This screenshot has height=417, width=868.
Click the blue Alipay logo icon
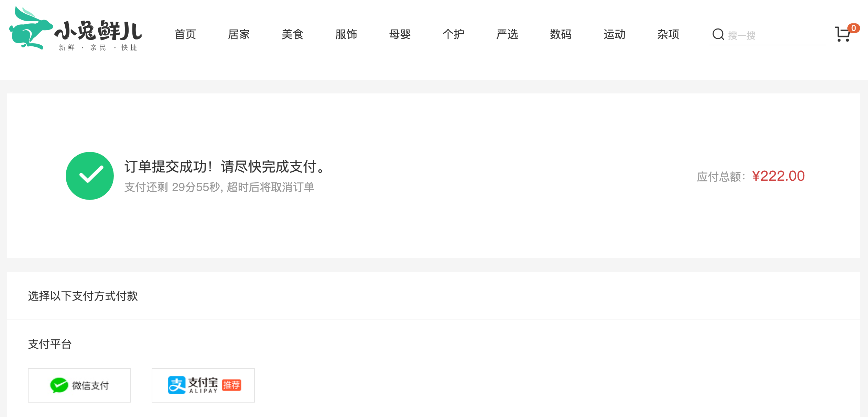coord(177,385)
